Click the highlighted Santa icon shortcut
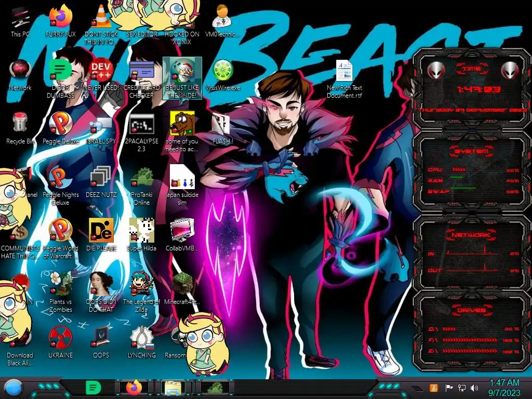532x399 pixels. tap(182, 78)
